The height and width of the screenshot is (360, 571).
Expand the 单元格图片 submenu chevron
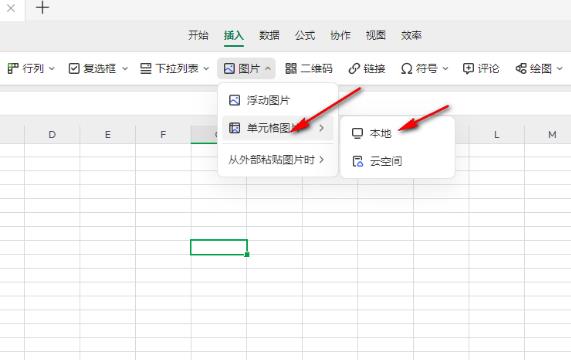[322, 128]
